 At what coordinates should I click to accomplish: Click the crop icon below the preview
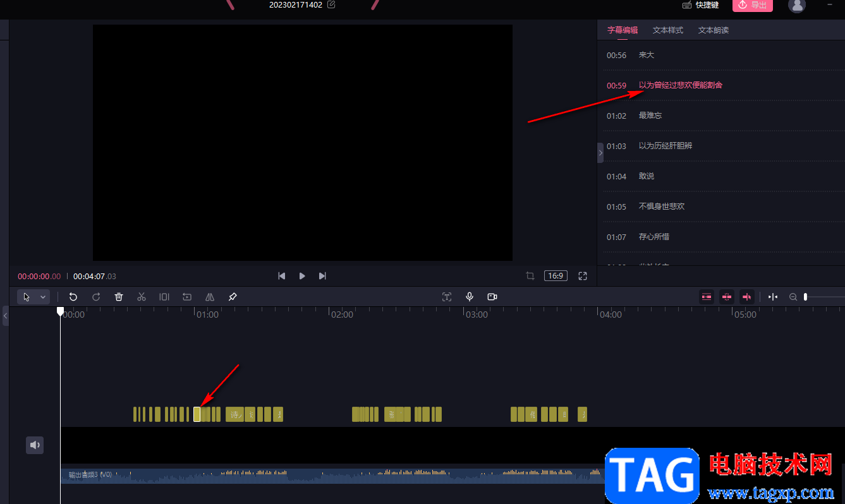pos(530,276)
